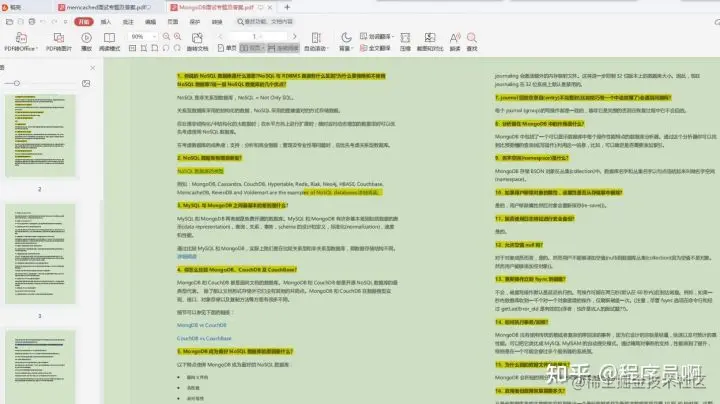
Task: Click the 全文翻译 full translation button
Action: click(375, 48)
